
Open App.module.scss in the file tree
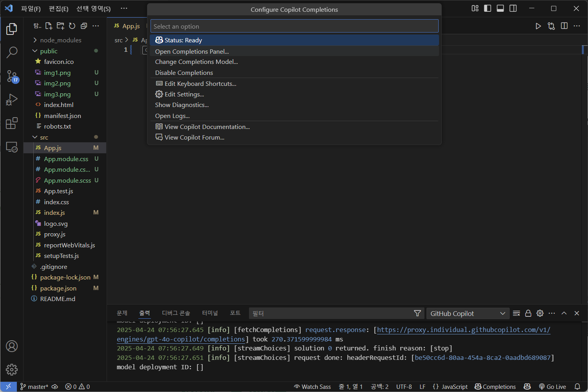(x=67, y=180)
